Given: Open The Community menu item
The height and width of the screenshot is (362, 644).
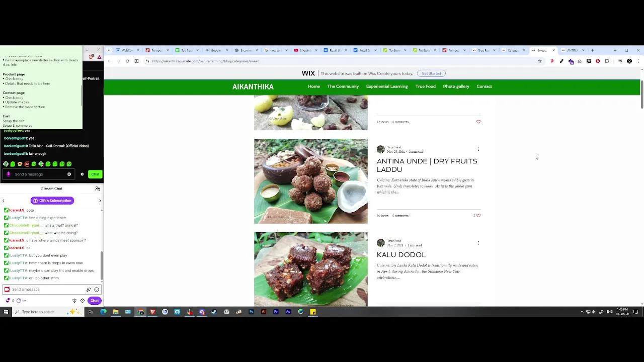Looking at the screenshot, I should 343,86.
